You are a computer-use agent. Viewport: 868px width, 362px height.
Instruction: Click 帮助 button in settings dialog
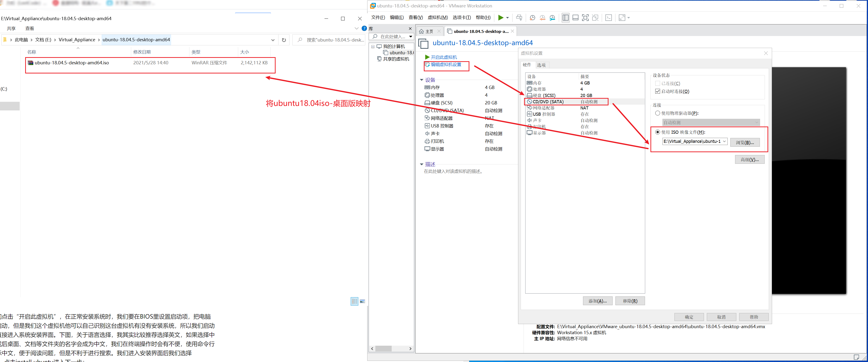click(754, 317)
